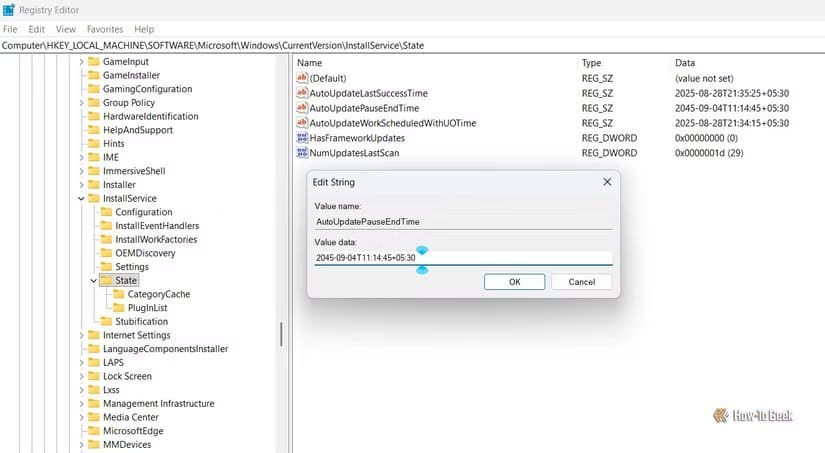Click the Settings folder icon
Screen dimensions: 825x453
(106, 267)
